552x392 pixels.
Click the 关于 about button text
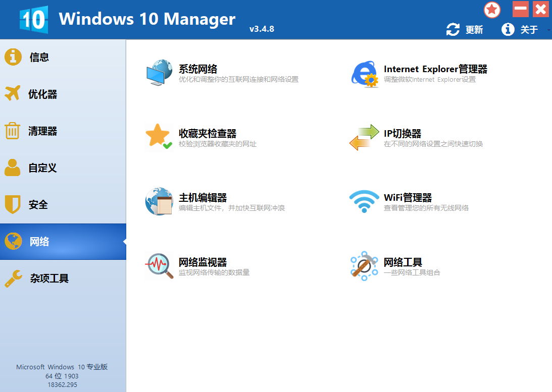(x=529, y=30)
